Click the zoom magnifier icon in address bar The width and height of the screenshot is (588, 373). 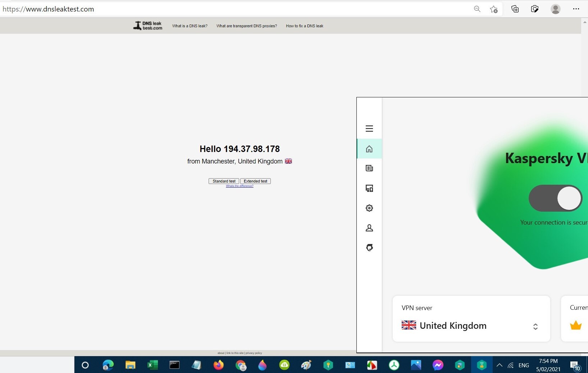click(477, 9)
